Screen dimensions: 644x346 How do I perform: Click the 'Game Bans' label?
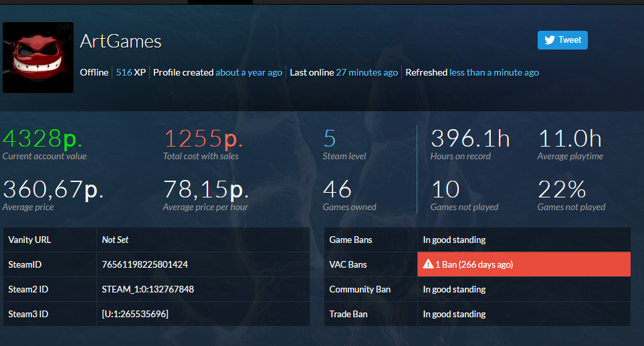tap(350, 240)
